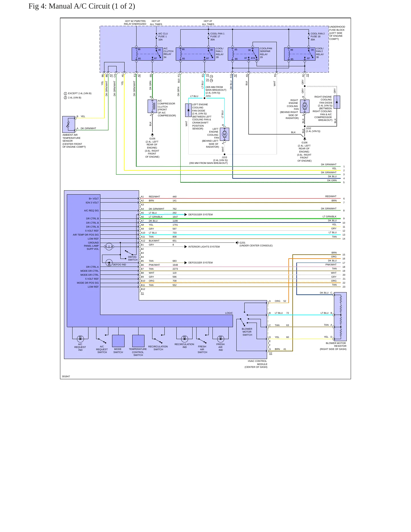Click circled 1 legend marker 'EXCEPT 2.4L'
The height and width of the screenshot is (532, 411).
pos(65,94)
